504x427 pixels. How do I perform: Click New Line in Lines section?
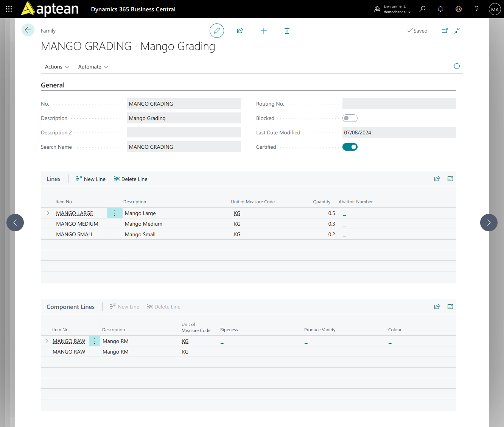click(x=91, y=179)
